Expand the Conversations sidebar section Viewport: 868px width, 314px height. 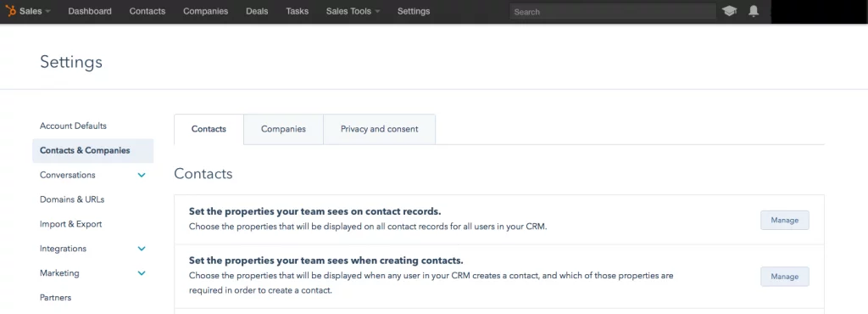[142, 175]
